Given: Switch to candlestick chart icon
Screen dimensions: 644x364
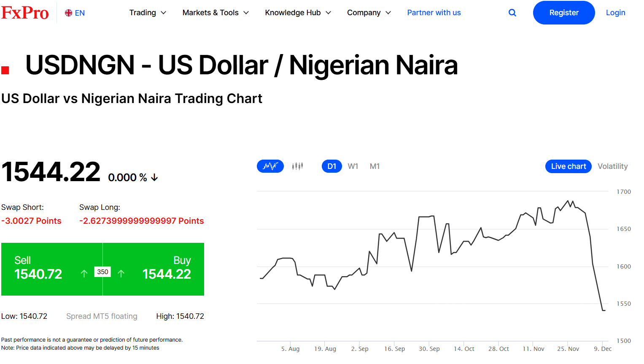Looking at the screenshot, I should (x=297, y=166).
